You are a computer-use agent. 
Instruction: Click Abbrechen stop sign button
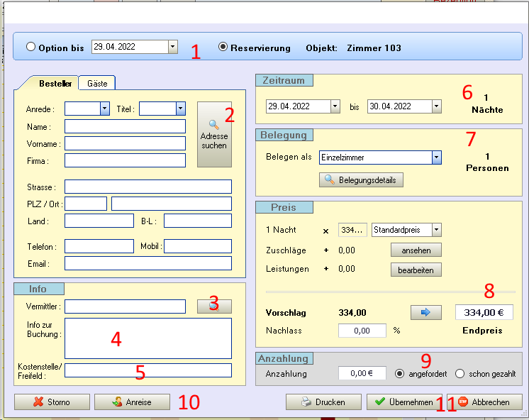(484, 402)
